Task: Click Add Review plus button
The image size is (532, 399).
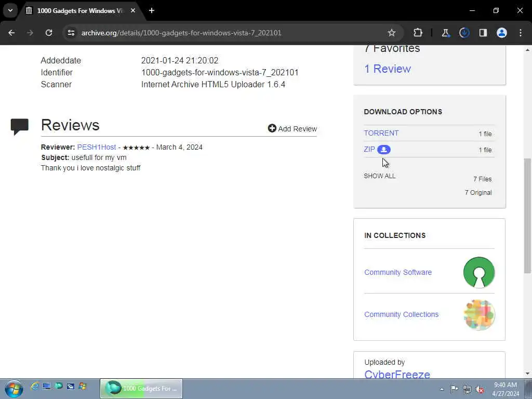Action: pyautogui.click(x=292, y=129)
